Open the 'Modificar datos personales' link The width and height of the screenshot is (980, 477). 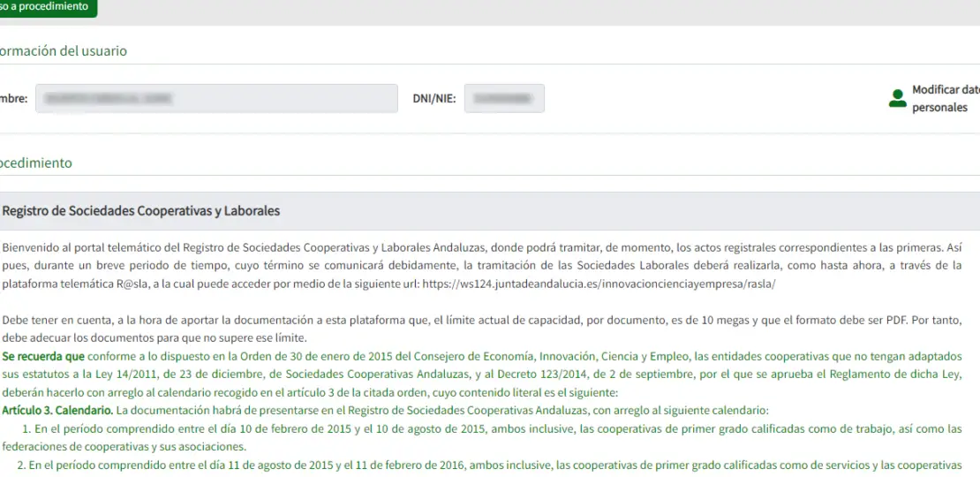point(946,98)
